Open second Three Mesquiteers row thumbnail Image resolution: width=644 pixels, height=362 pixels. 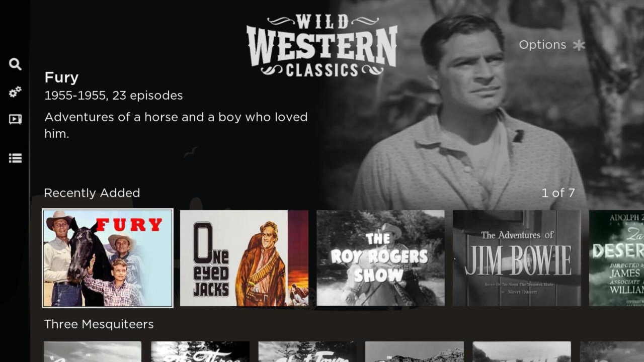pyautogui.click(x=200, y=352)
